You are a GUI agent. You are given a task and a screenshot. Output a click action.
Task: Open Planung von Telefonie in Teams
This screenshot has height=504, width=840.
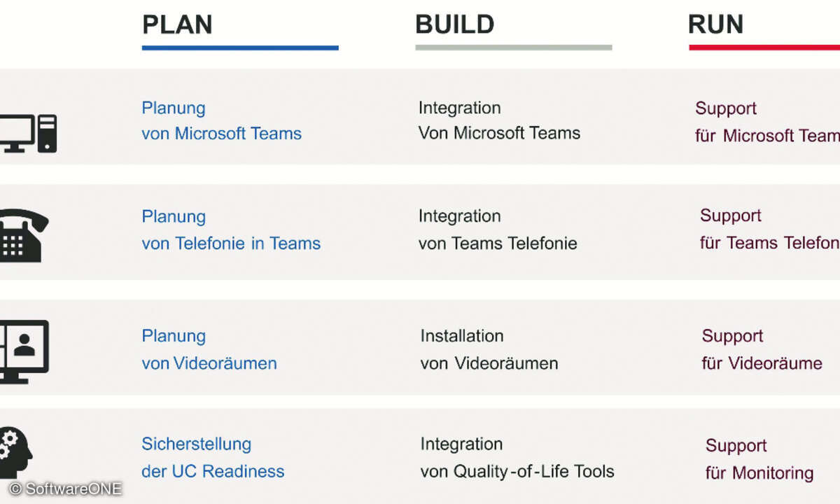tap(231, 230)
